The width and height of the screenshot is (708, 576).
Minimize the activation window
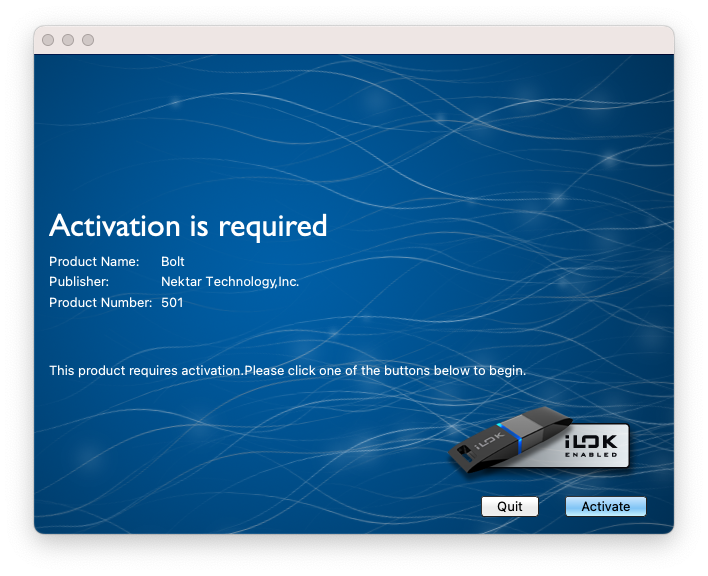(x=68, y=40)
